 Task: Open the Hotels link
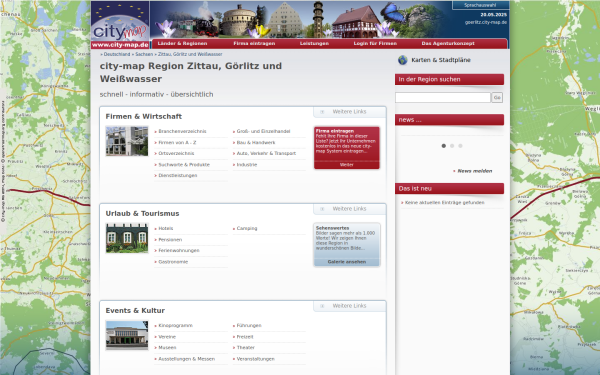pos(166,228)
